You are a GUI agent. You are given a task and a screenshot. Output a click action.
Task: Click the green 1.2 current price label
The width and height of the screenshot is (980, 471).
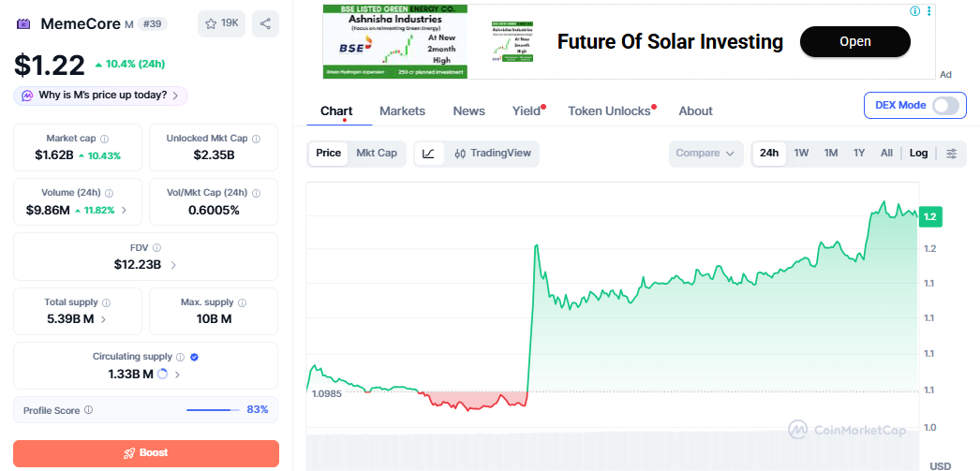(930, 216)
